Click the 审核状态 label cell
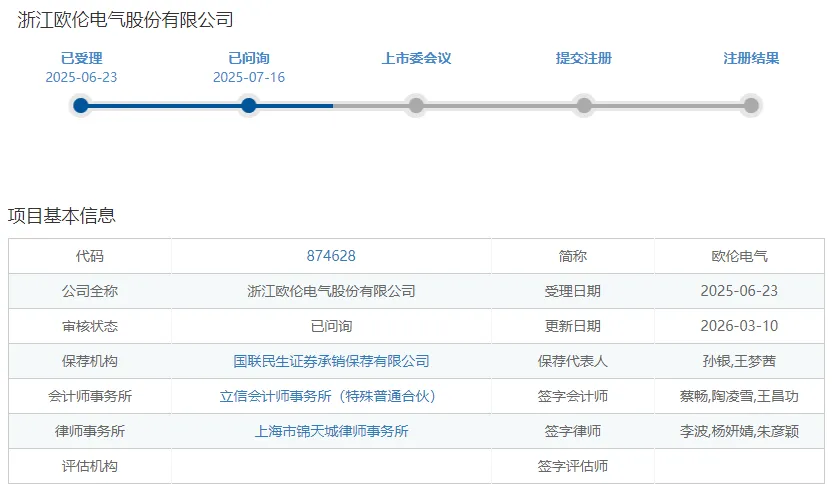The width and height of the screenshot is (833, 490). click(x=90, y=326)
